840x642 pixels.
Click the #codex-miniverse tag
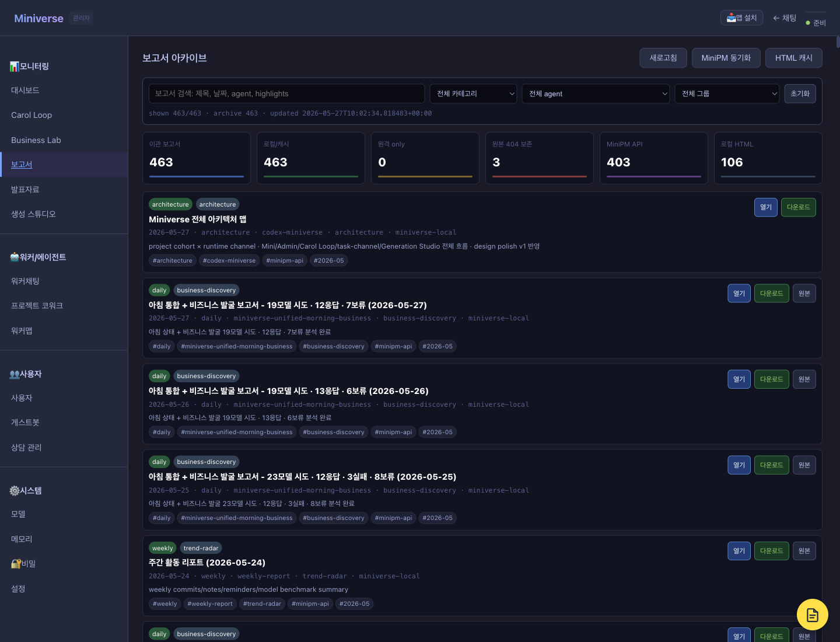pos(229,260)
